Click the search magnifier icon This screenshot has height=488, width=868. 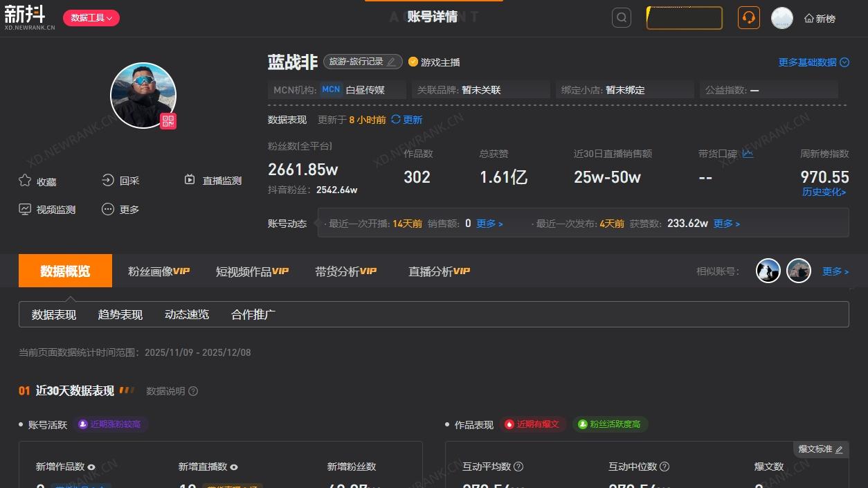coord(621,17)
